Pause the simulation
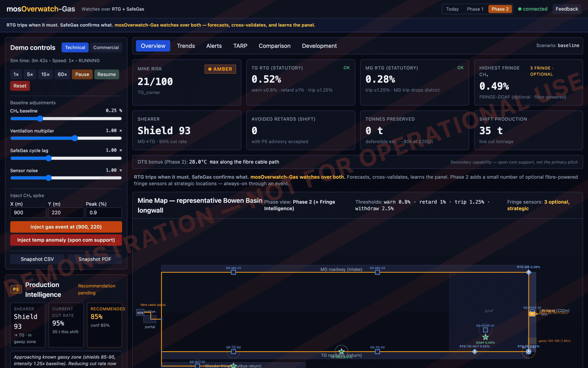 pyautogui.click(x=82, y=75)
